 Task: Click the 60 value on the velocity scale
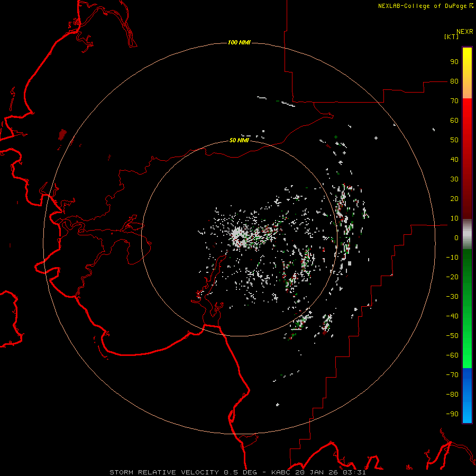pyautogui.click(x=454, y=121)
